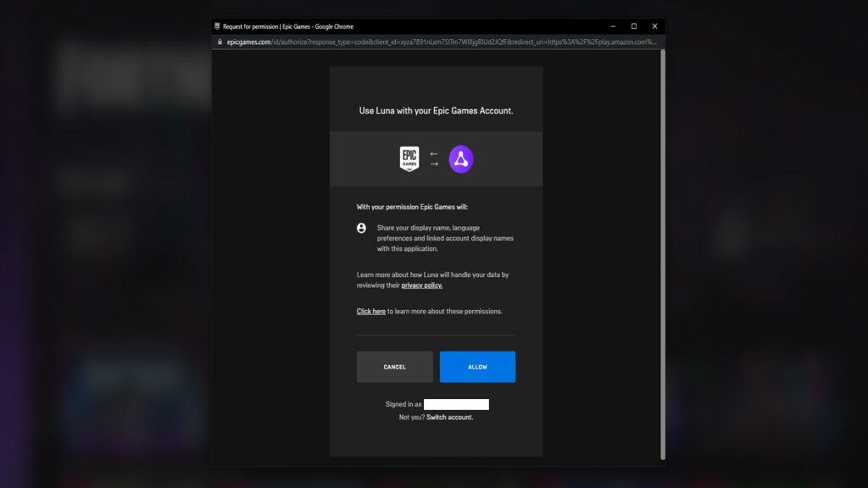Follow the 'Click here' permissions link
The height and width of the screenshot is (488, 868).
[371, 312]
